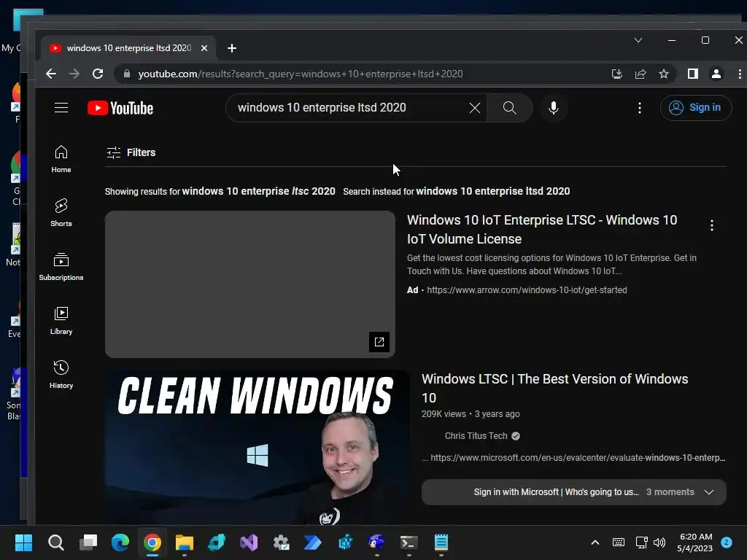Select the windows 10 enterprise ltsd 2020 tab
The height and width of the screenshot is (560, 747).
[128, 48]
